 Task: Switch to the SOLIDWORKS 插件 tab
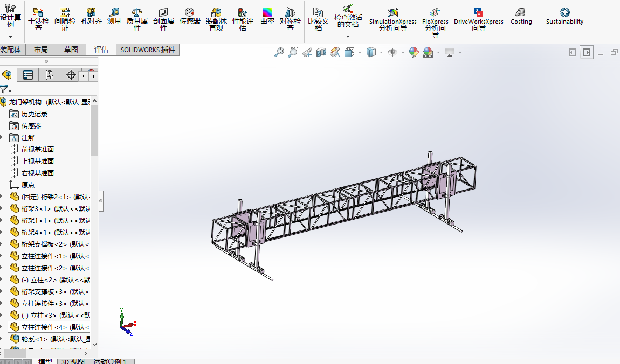(148, 50)
